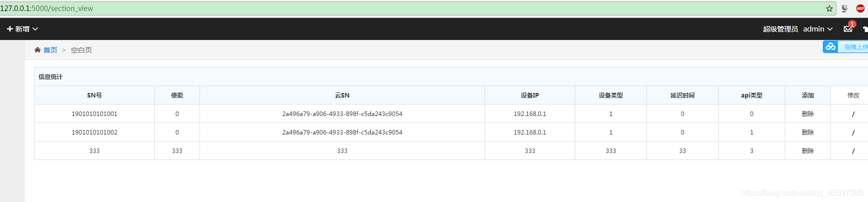Image resolution: width=868 pixels, height=202 pixels.
Task: Expand the 新增 dropdown menu
Action: 23,29
